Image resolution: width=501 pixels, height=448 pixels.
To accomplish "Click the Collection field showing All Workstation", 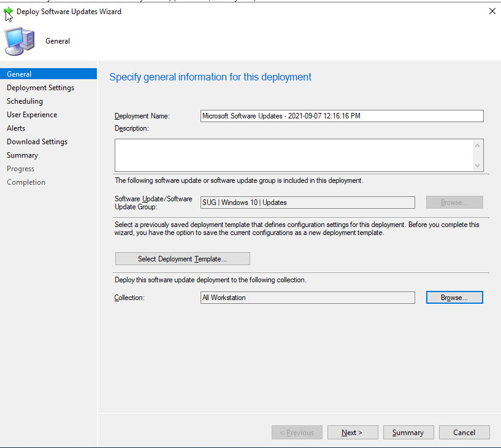I will click(308, 298).
